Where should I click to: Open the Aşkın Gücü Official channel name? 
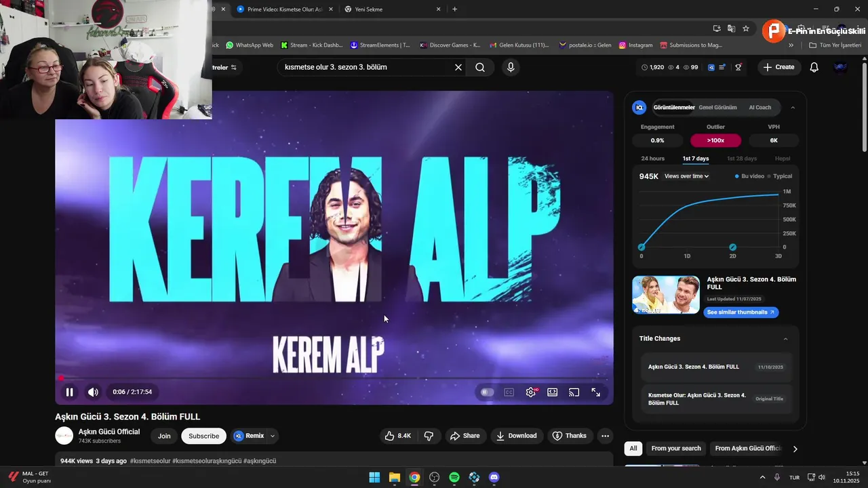pos(109,432)
